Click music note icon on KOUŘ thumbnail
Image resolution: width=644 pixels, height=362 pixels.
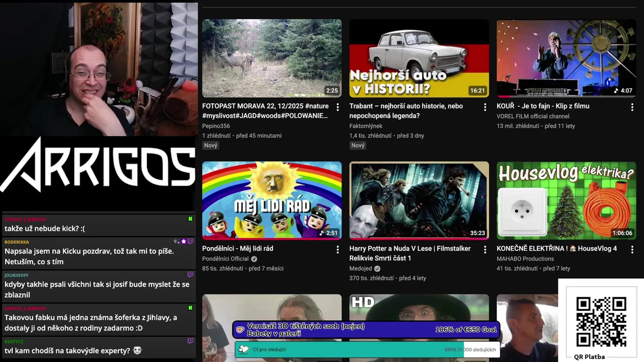click(x=616, y=91)
